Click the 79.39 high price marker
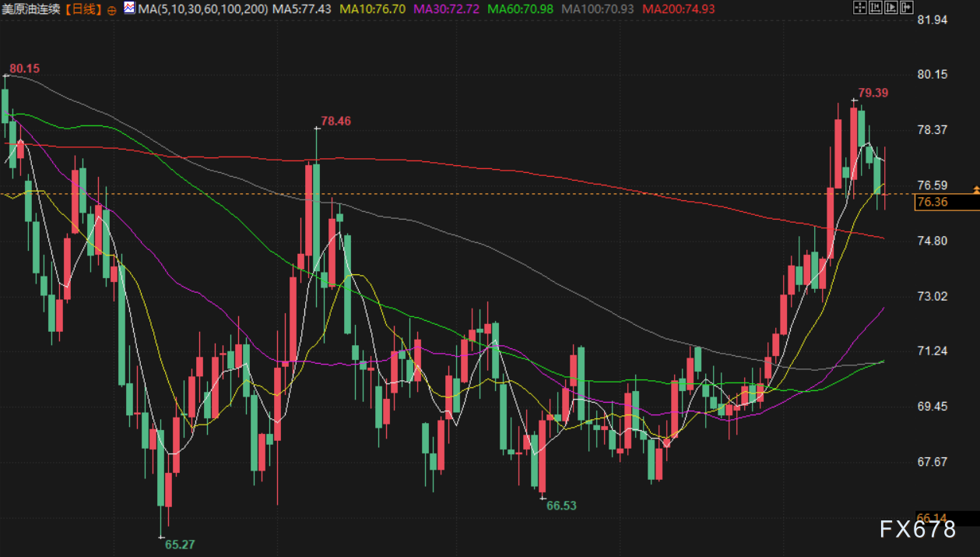Screen dimensions: 980x557 (x=873, y=93)
